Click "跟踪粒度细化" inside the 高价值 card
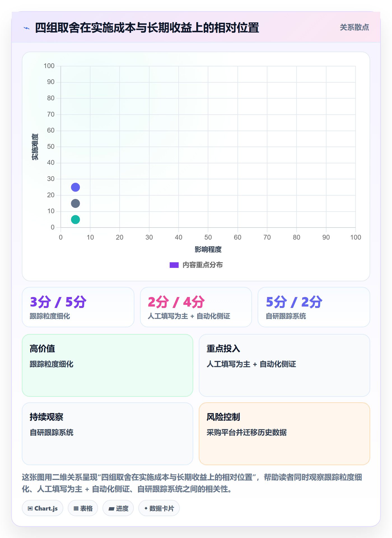The image size is (392, 538). [52, 364]
